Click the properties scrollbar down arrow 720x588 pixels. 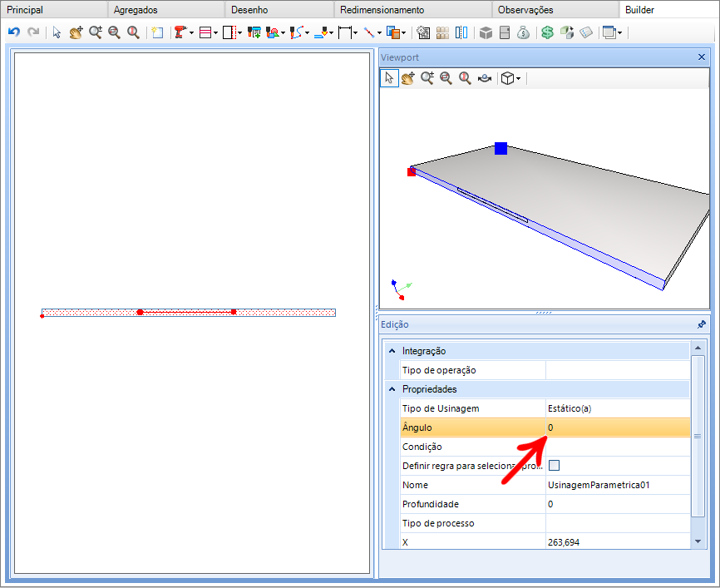pyautogui.click(x=698, y=541)
